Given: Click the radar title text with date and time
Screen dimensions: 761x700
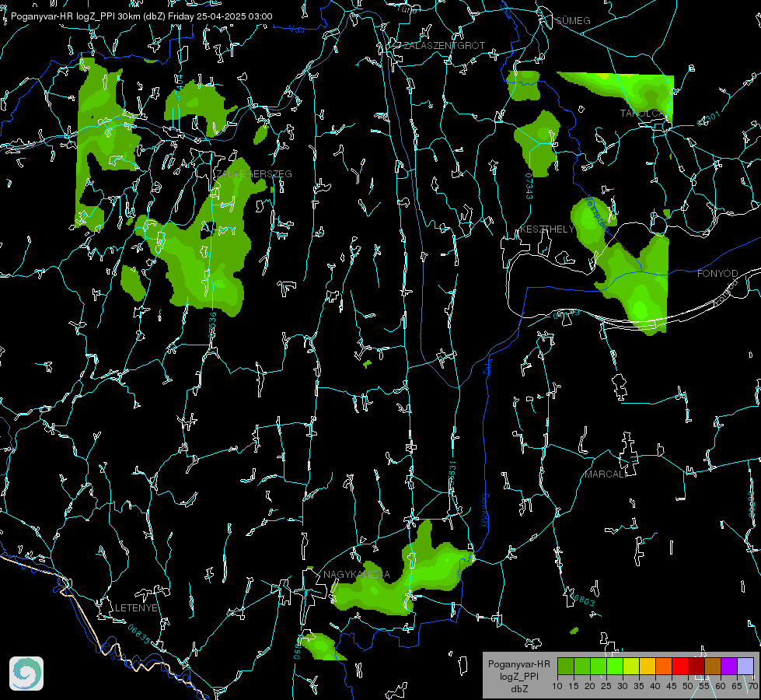Looking at the screenshot, I should pyautogui.click(x=141, y=16).
